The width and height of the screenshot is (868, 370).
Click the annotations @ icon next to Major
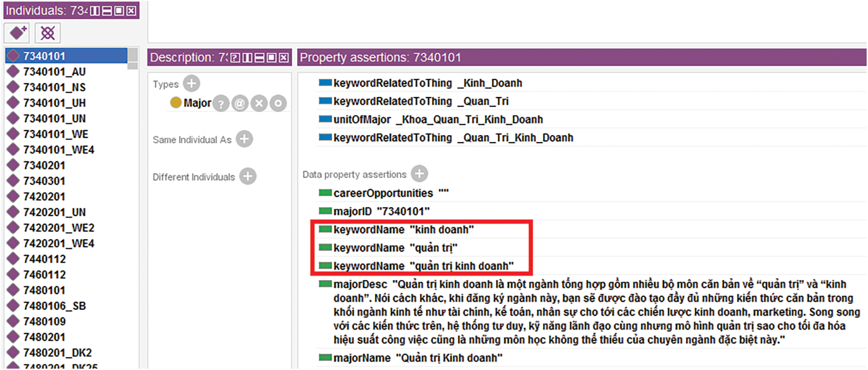(240, 104)
